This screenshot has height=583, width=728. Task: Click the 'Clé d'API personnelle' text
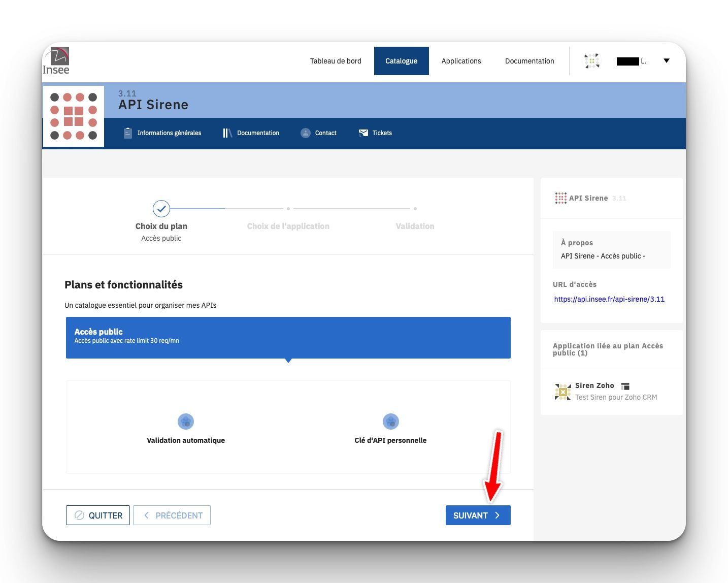(x=390, y=440)
